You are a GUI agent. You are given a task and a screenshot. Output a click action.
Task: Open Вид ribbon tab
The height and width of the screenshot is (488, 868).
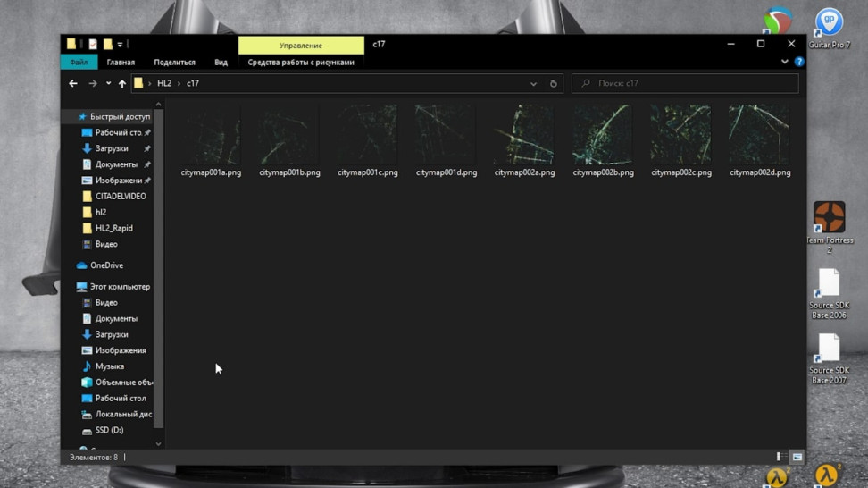221,62
